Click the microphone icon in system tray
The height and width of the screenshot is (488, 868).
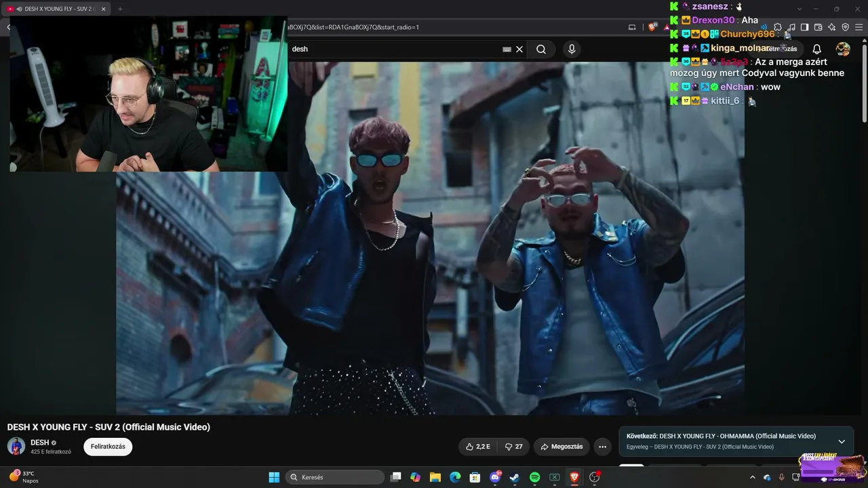pyautogui.click(x=781, y=477)
